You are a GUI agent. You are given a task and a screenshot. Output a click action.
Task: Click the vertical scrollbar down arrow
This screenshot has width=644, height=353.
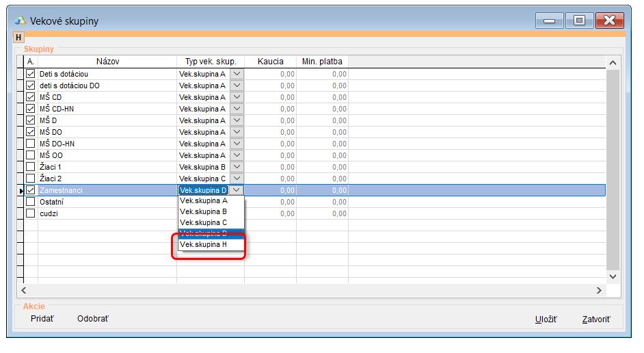click(613, 276)
